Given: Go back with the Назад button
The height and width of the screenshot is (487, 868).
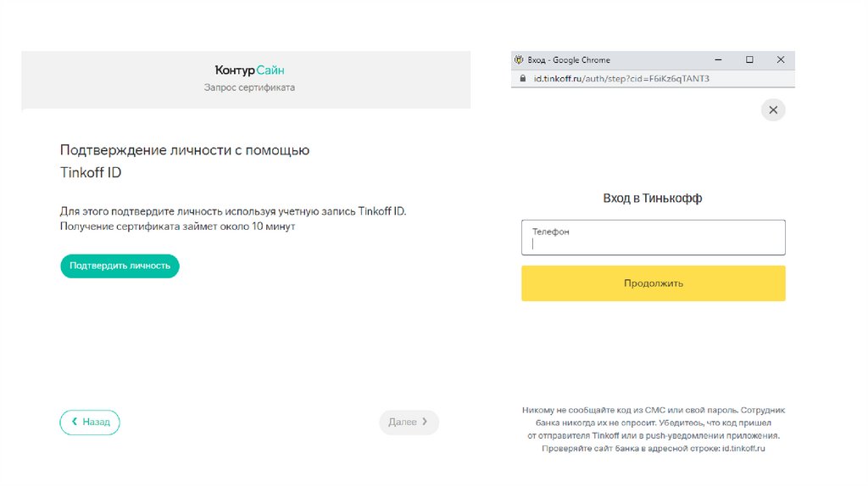Looking at the screenshot, I should (x=90, y=422).
